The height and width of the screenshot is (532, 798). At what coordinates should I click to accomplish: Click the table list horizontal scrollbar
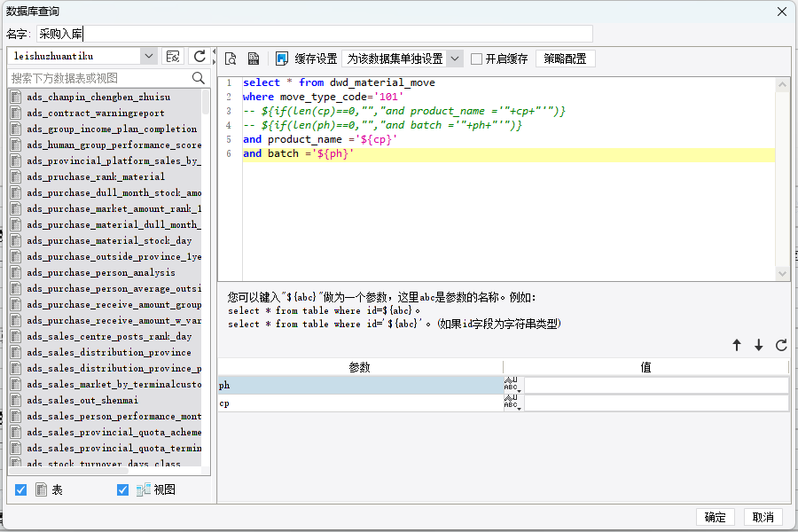click(x=69, y=471)
